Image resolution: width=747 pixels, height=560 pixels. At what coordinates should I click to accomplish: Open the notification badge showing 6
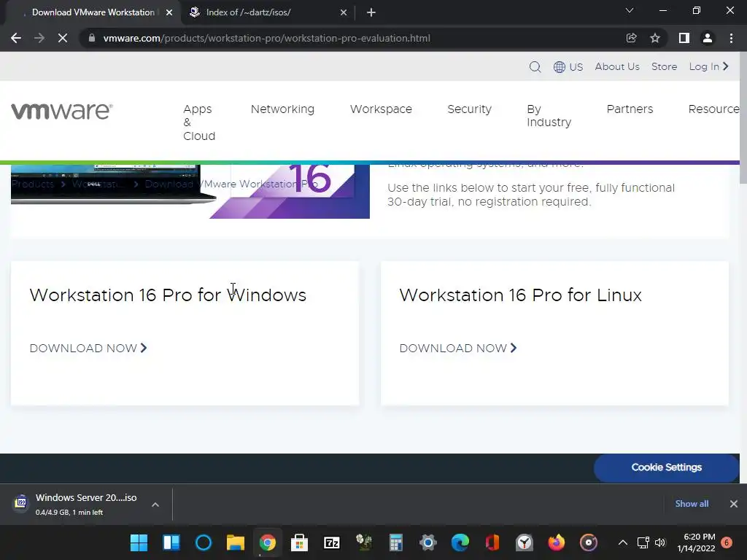click(x=727, y=542)
